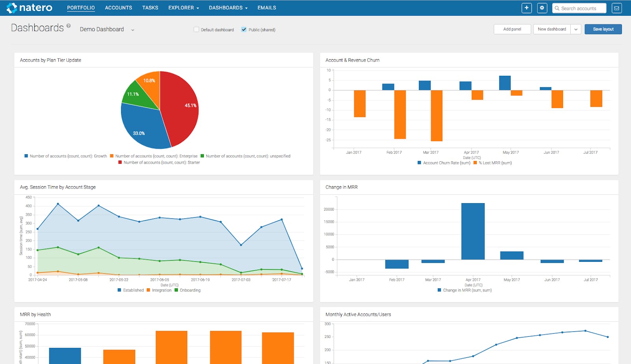
Task: Click the Account & Revenue Churn panel title
Action: (352, 60)
